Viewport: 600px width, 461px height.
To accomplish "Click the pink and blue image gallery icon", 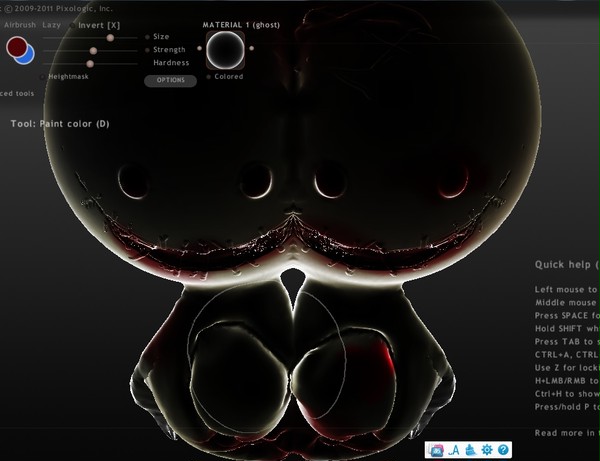I will click(x=437, y=450).
